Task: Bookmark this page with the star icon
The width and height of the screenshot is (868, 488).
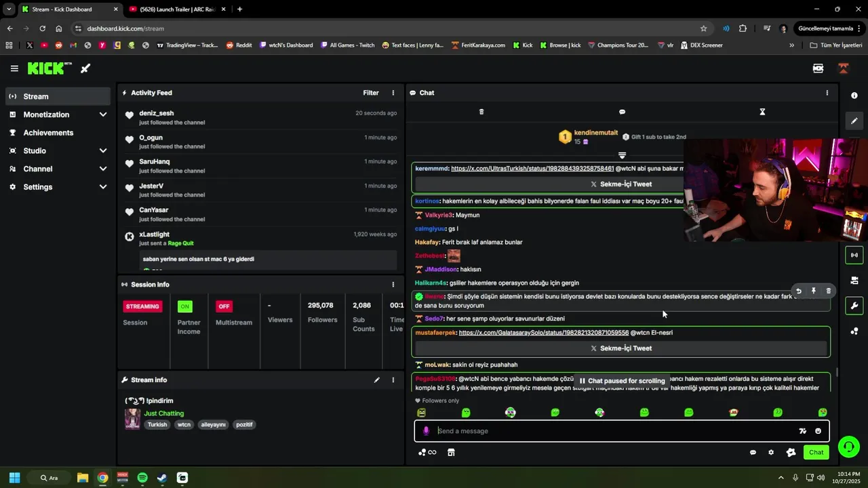Action: coord(704,28)
